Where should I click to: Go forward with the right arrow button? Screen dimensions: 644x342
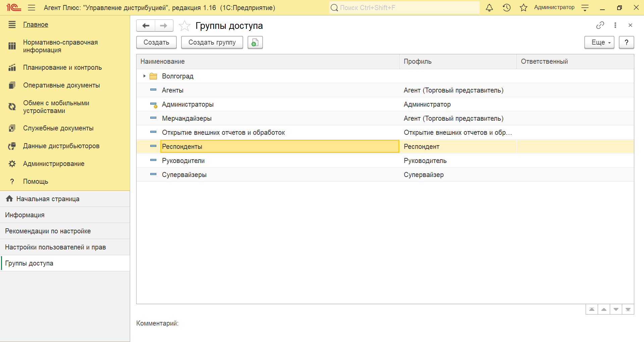(164, 25)
